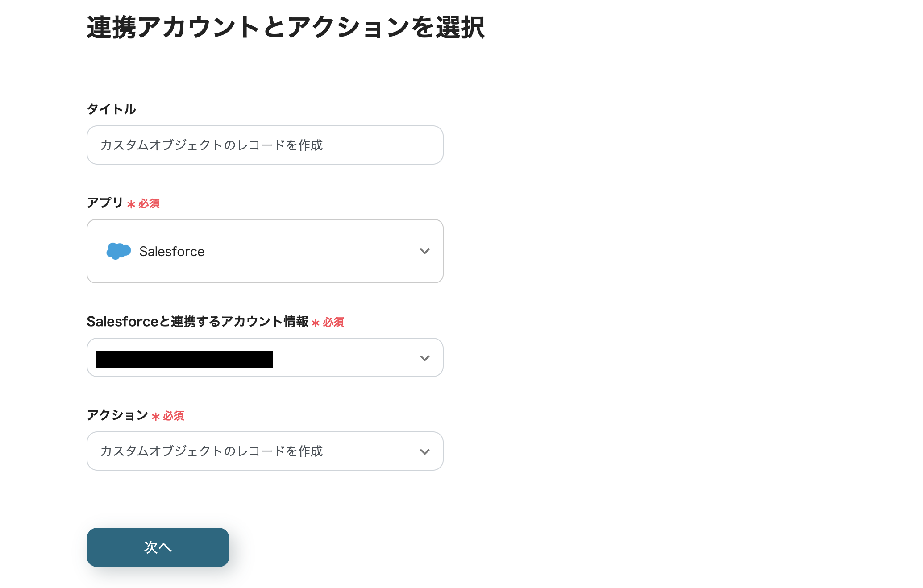
Task: Click the placeholder text in the title field
Action: 213,145
